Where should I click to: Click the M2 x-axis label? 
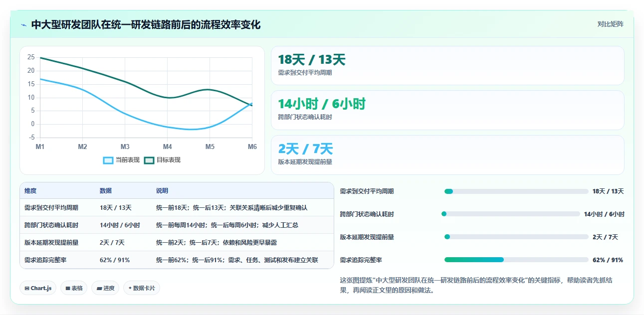82,147
